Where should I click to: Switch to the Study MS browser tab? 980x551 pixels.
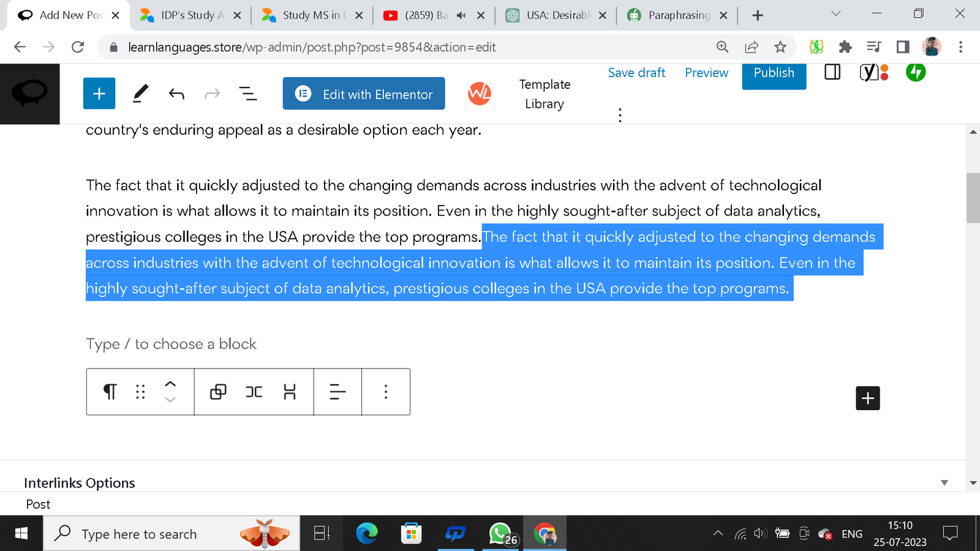pyautogui.click(x=311, y=15)
